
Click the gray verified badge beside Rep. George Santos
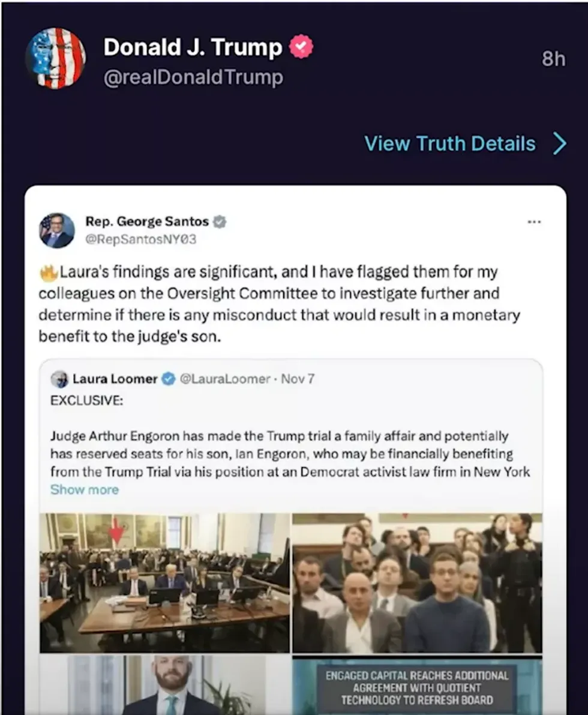coord(220,221)
